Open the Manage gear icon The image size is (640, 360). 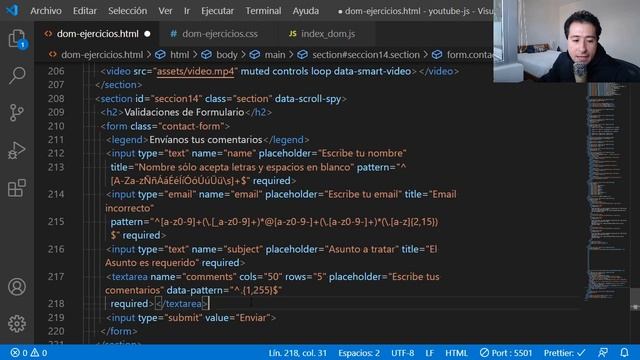coord(17,324)
